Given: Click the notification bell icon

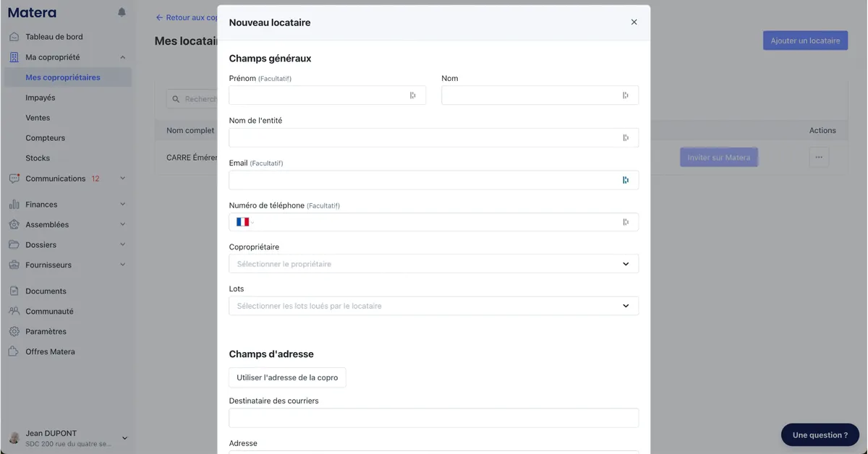Looking at the screenshot, I should 122,12.
